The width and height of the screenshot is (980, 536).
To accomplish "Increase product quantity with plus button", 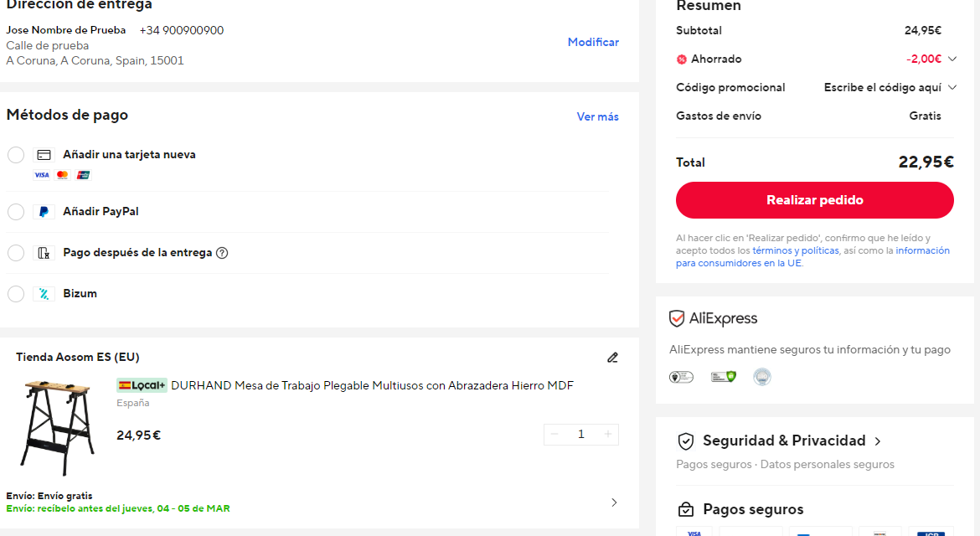I will pos(607,434).
